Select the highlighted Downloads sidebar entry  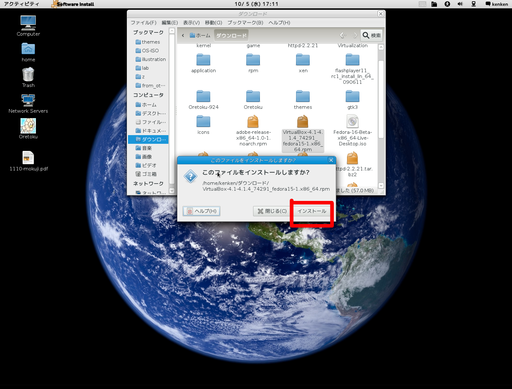(x=148, y=139)
